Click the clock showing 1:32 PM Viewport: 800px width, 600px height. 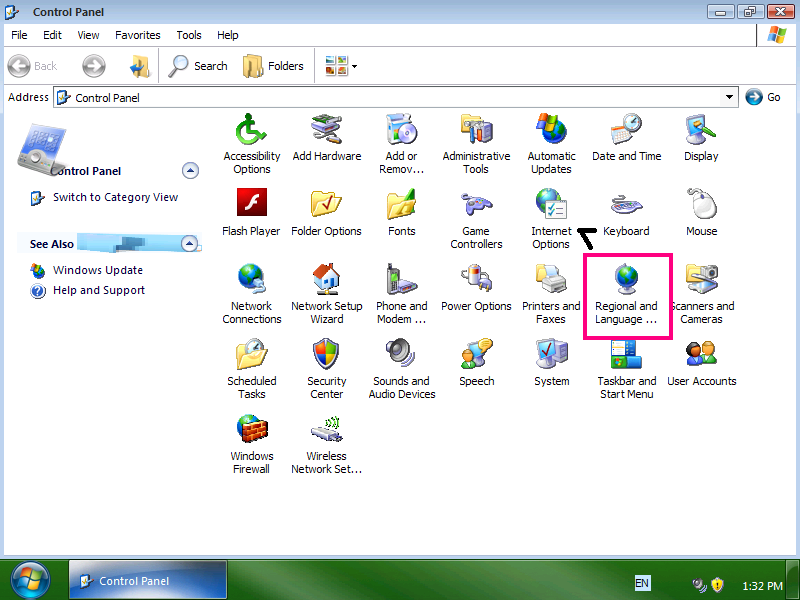(762, 586)
